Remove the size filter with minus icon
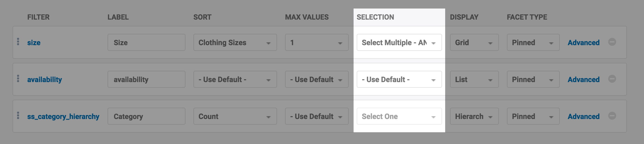This screenshot has height=144, width=644. tap(612, 42)
